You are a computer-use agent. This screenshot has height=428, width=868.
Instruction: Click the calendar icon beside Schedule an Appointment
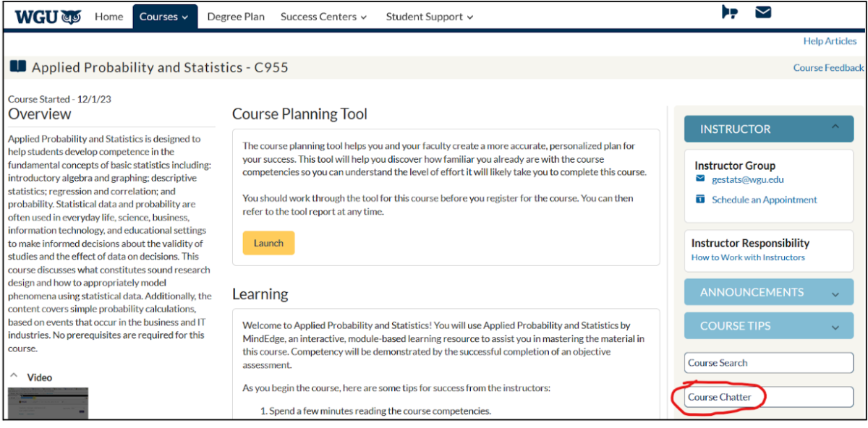pos(700,199)
